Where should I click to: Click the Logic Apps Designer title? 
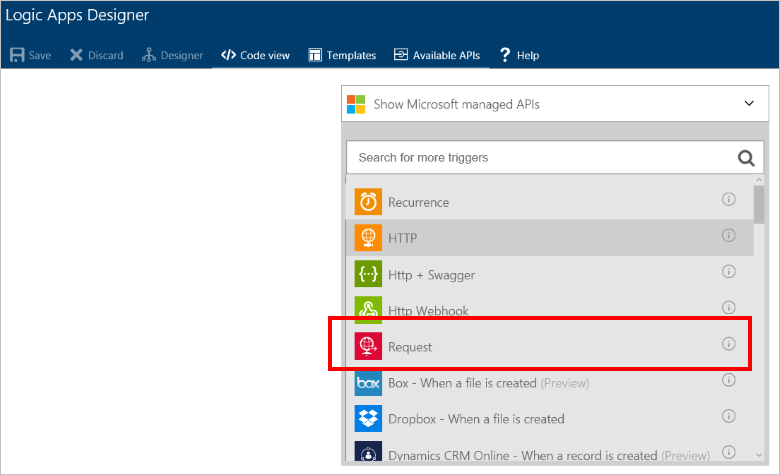(x=77, y=15)
